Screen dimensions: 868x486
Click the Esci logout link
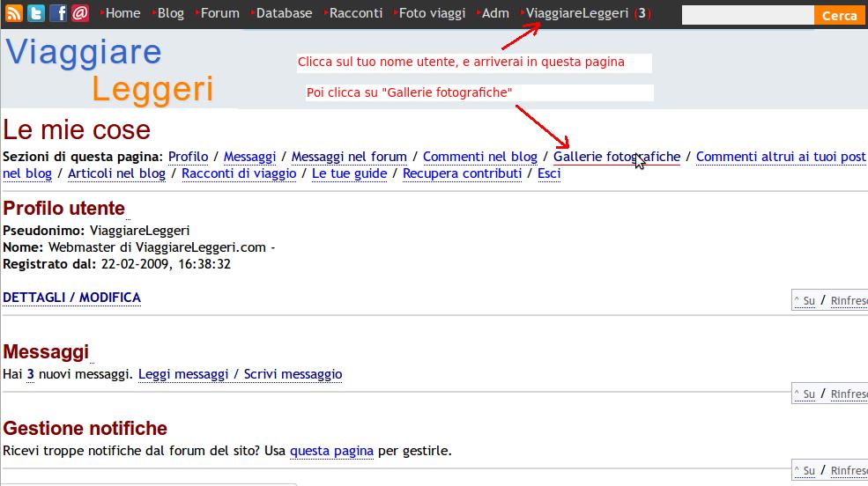tap(549, 173)
